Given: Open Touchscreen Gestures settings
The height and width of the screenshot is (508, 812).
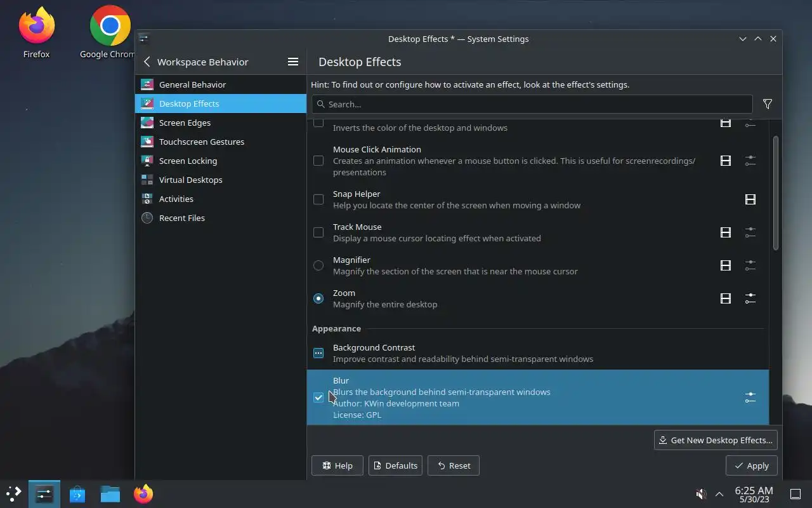Looking at the screenshot, I should [221, 142].
